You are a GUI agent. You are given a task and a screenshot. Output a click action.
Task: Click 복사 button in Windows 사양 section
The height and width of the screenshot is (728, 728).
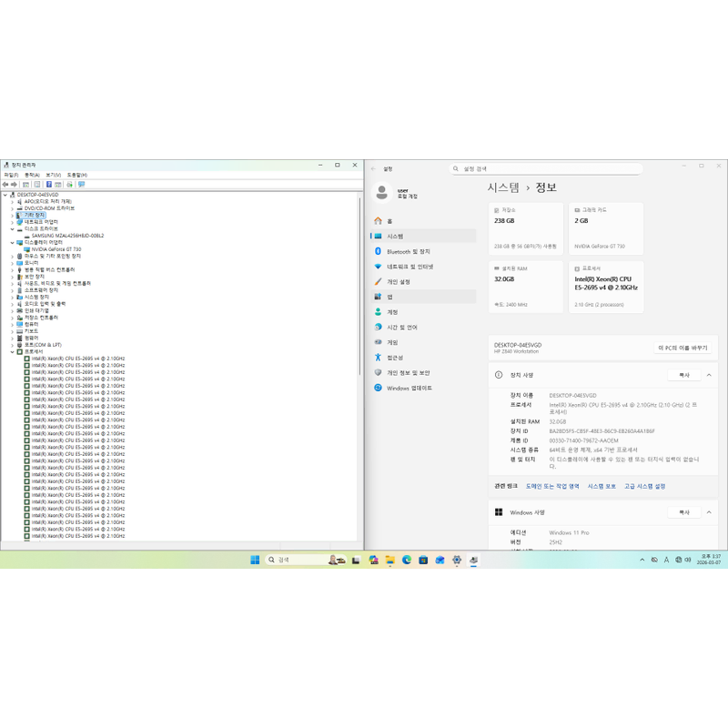pyautogui.click(x=684, y=512)
